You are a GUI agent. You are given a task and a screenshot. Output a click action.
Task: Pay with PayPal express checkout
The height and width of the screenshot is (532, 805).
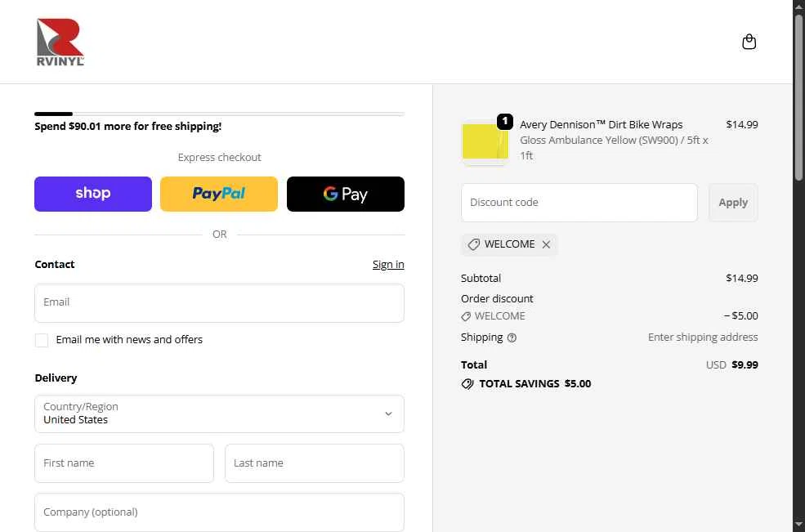tap(219, 194)
